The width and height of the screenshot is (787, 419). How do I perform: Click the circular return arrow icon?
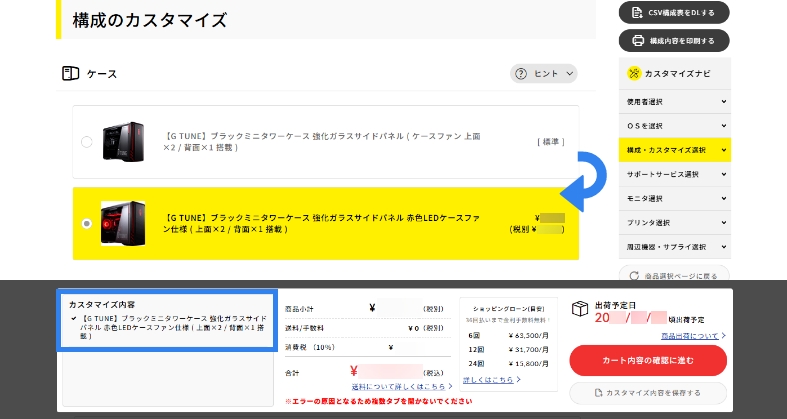point(634,275)
